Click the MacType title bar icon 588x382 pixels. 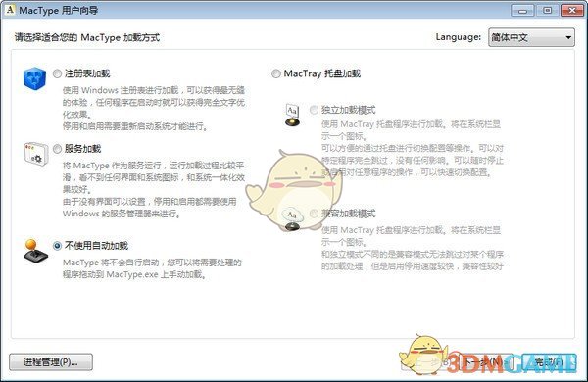[10, 10]
